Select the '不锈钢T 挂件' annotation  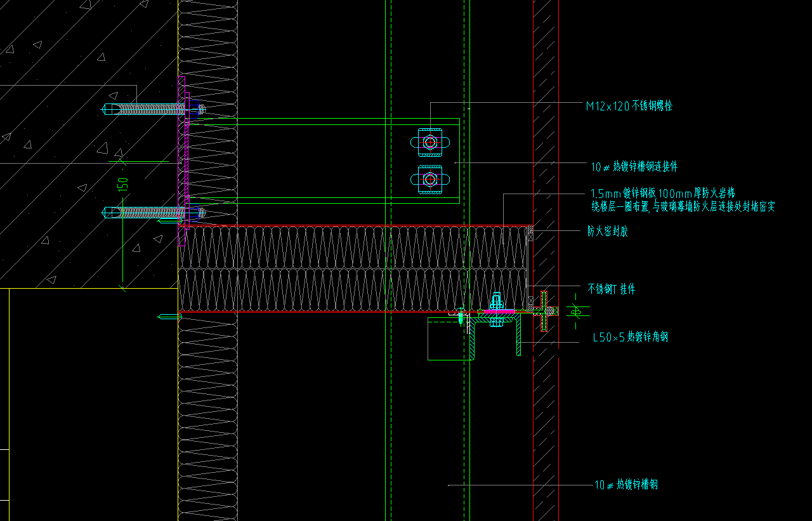click(612, 289)
